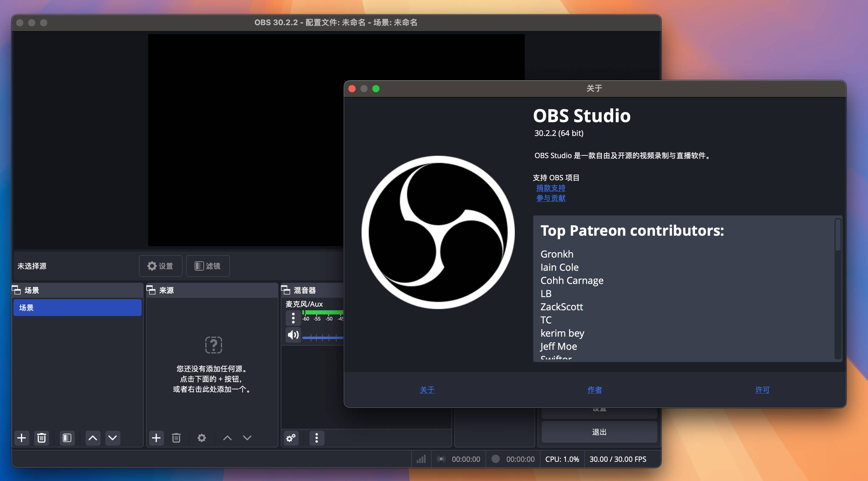Image resolution: width=868 pixels, height=481 pixels.
Task: Move the source down with the arrow icon
Action: 247,438
